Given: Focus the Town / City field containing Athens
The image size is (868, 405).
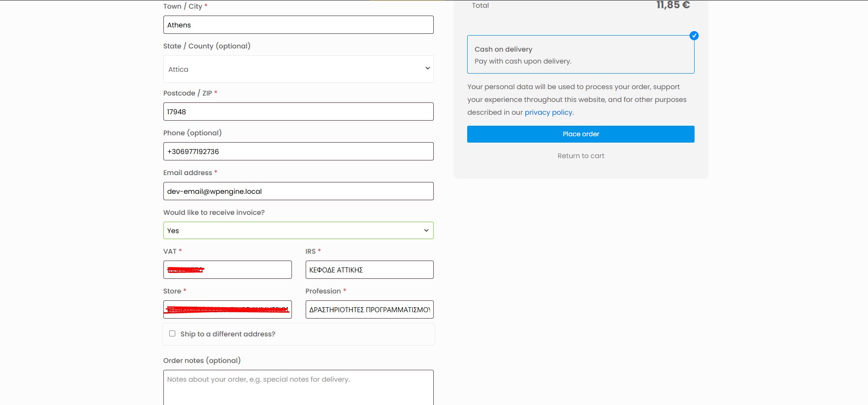Looking at the screenshot, I should click(298, 25).
